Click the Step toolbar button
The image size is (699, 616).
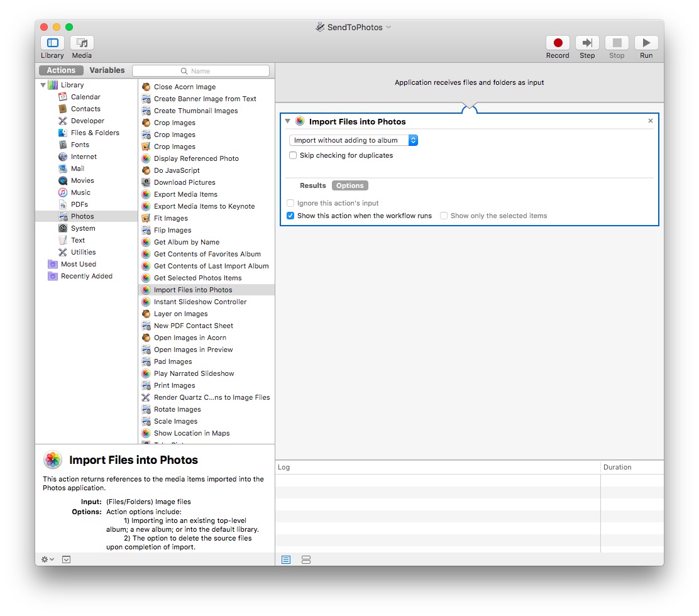click(587, 43)
